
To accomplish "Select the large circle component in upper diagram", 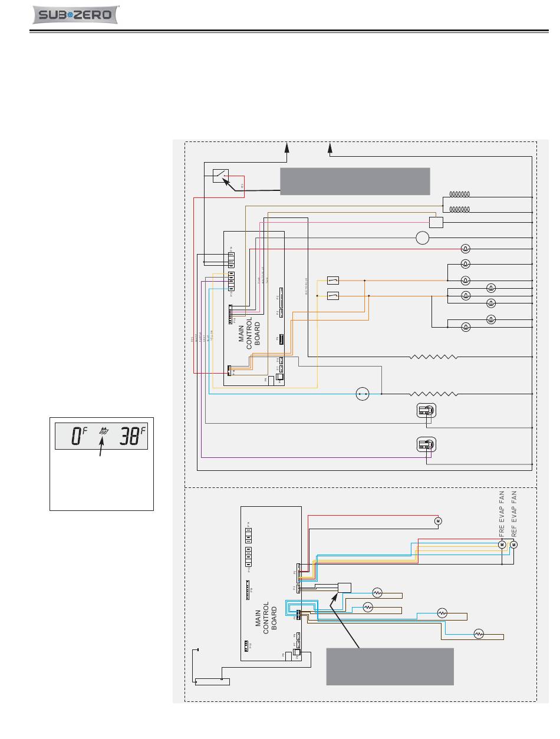I will click(423, 238).
